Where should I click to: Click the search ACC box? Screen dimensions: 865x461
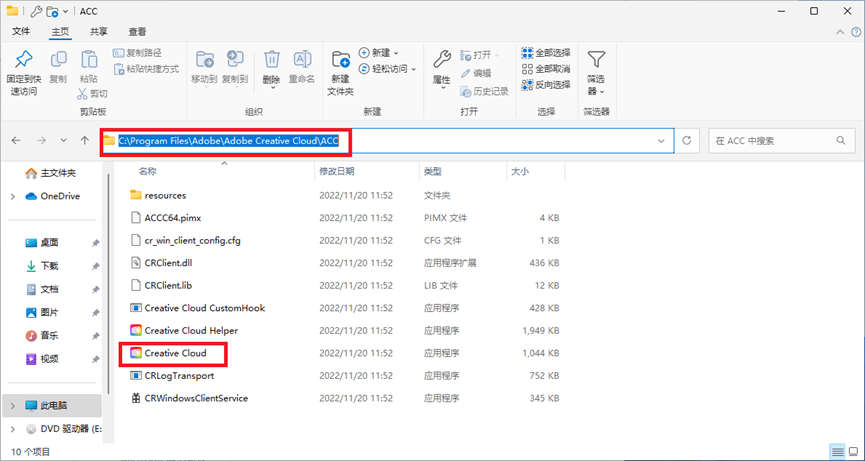(x=780, y=141)
